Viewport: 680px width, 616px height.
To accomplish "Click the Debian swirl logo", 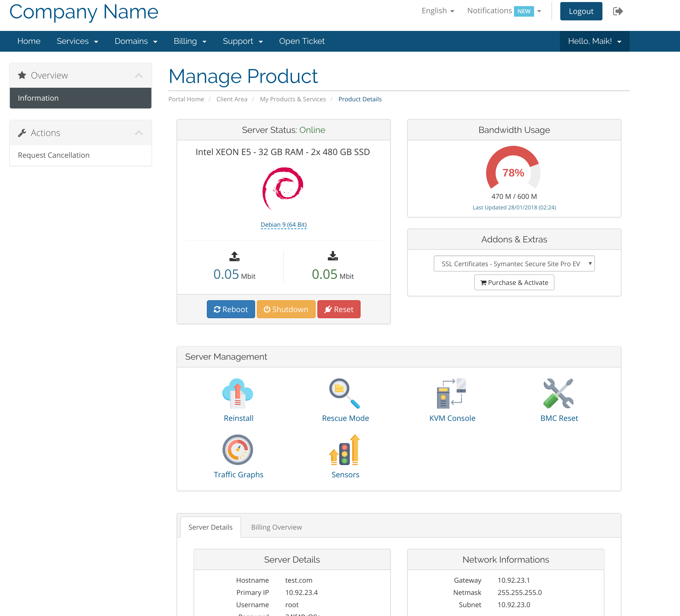I will (283, 188).
